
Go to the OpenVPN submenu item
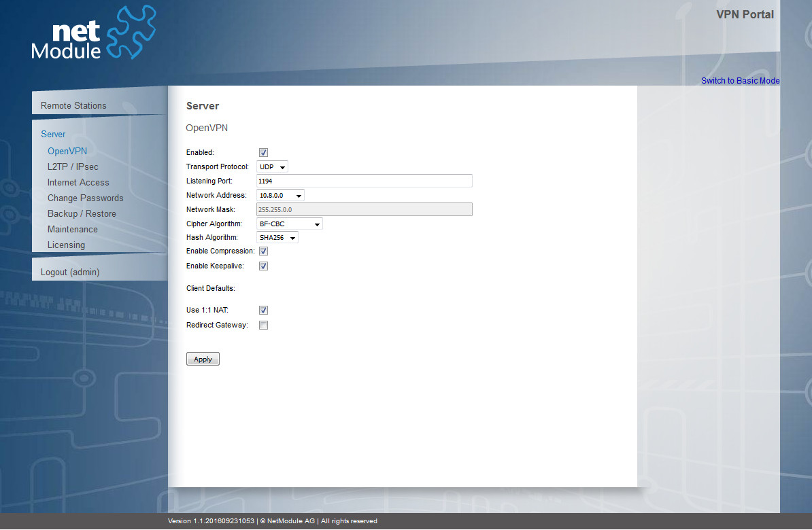click(x=67, y=151)
